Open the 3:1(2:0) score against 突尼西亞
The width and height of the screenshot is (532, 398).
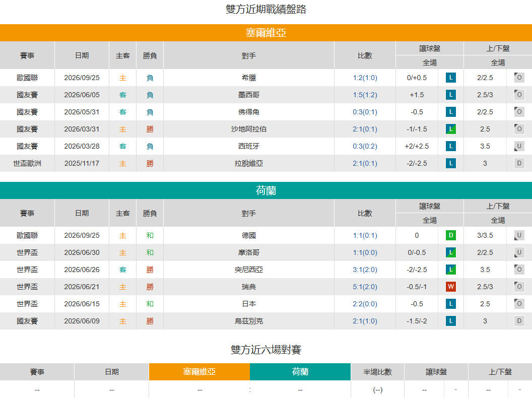click(x=365, y=270)
